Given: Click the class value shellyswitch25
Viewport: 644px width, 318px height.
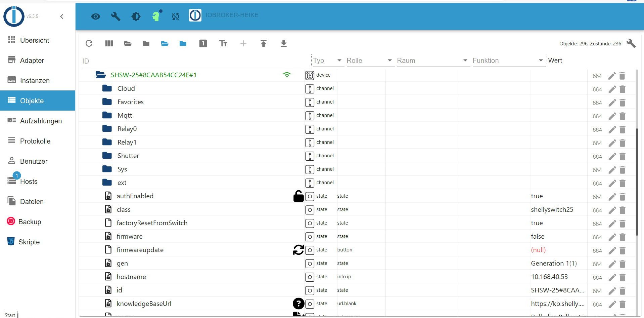Looking at the screenshot, I should pyautogui.click(x=552, y=209).
